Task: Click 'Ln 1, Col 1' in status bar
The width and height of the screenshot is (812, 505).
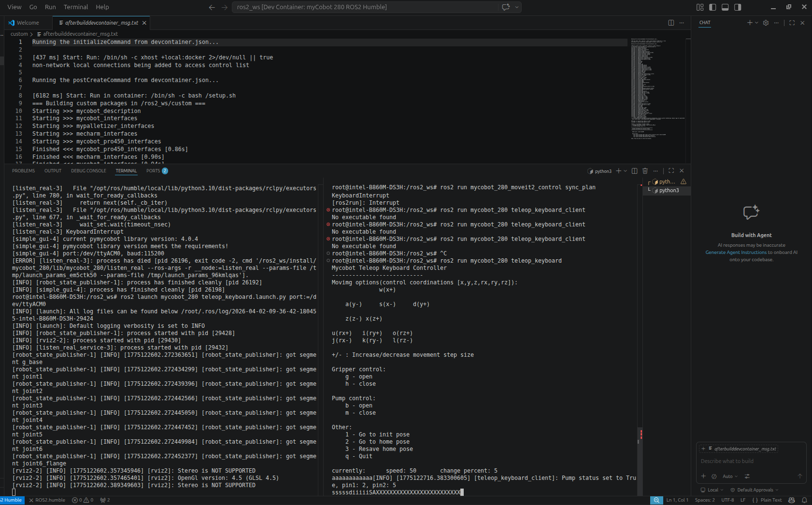Action: [677, 500]
